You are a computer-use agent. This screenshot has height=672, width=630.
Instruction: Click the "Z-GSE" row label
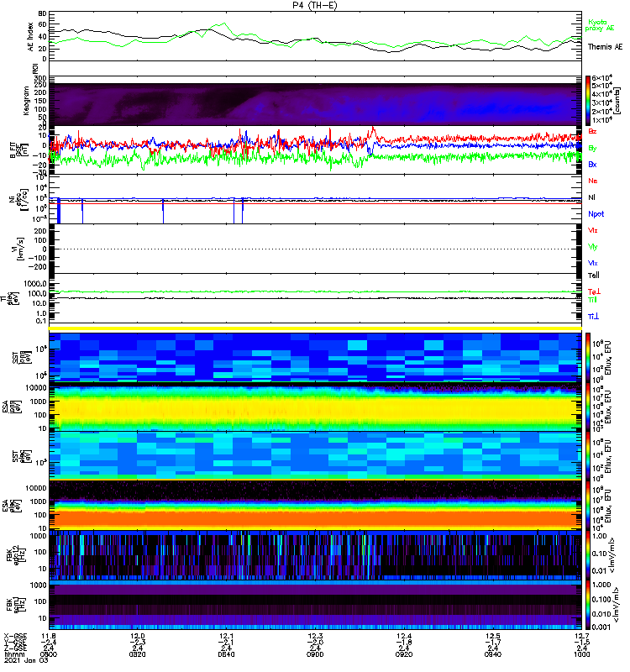pyautogui.click(x=15, y=648)
